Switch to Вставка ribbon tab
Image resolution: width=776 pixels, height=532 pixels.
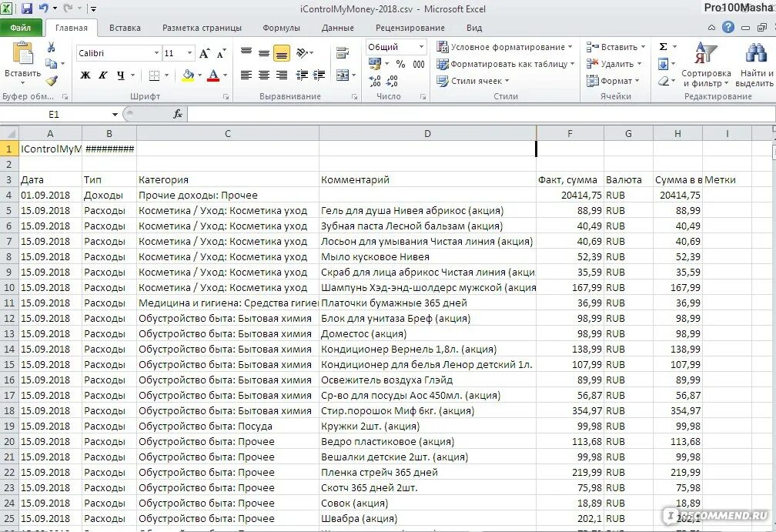click(125, 28)
